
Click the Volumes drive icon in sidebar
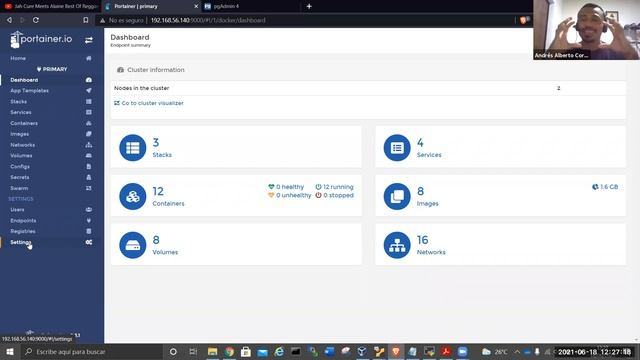[89, 156]
